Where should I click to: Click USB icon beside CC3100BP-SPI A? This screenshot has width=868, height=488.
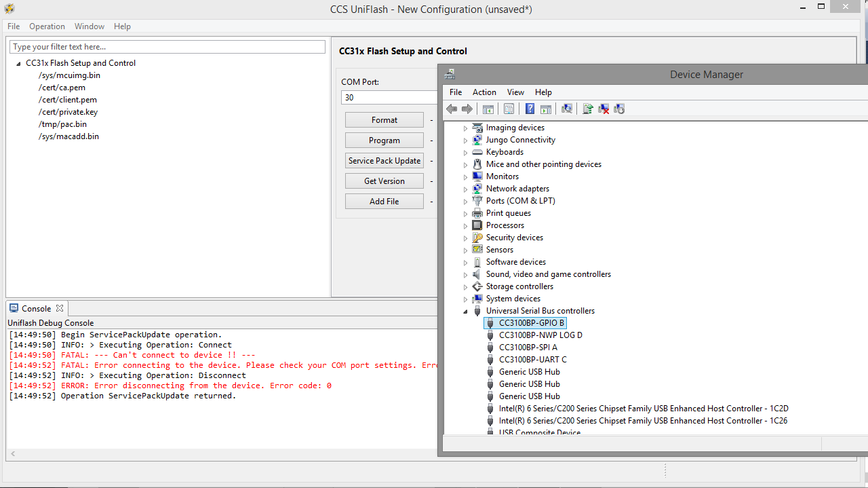(x=491, y=348)
